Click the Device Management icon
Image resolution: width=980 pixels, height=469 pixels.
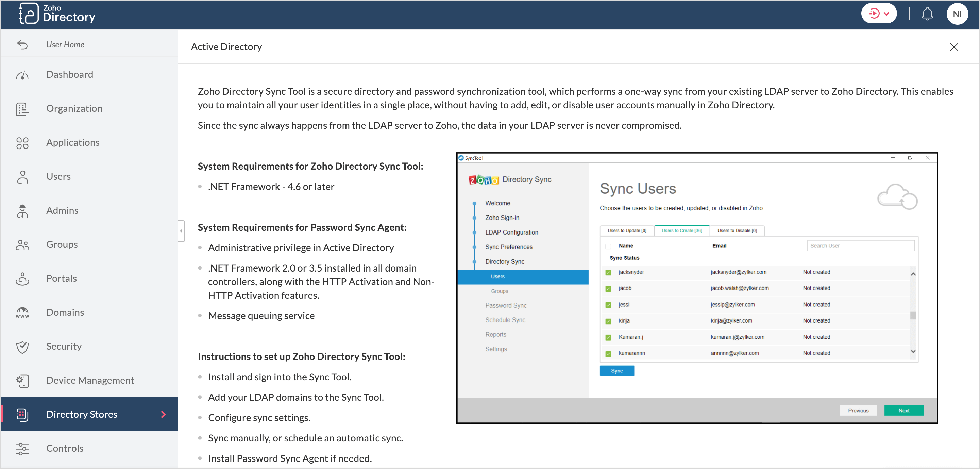(22, 381)
